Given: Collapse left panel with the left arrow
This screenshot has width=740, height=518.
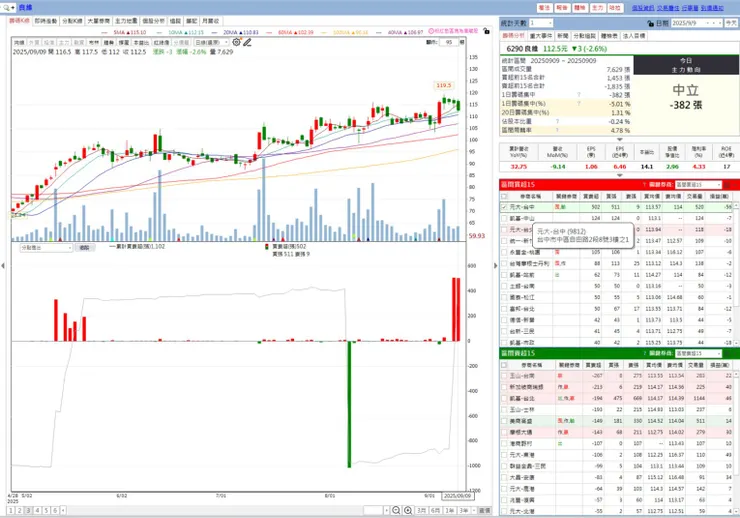Looking at the screenshot, I should [x=3, y=266].
